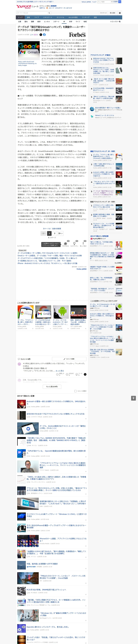Click 記事に関する報告 report icon link

(x=23, y=246)
